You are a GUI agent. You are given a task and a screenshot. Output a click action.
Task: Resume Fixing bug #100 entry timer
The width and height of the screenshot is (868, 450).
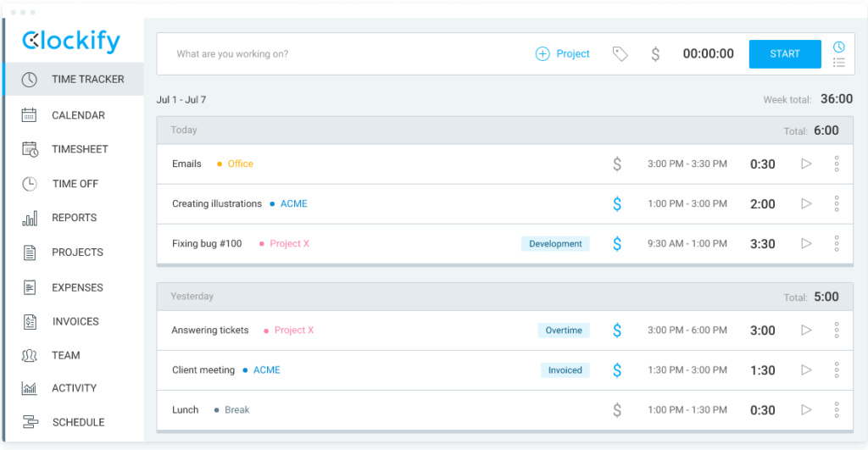tap(806, 243)
